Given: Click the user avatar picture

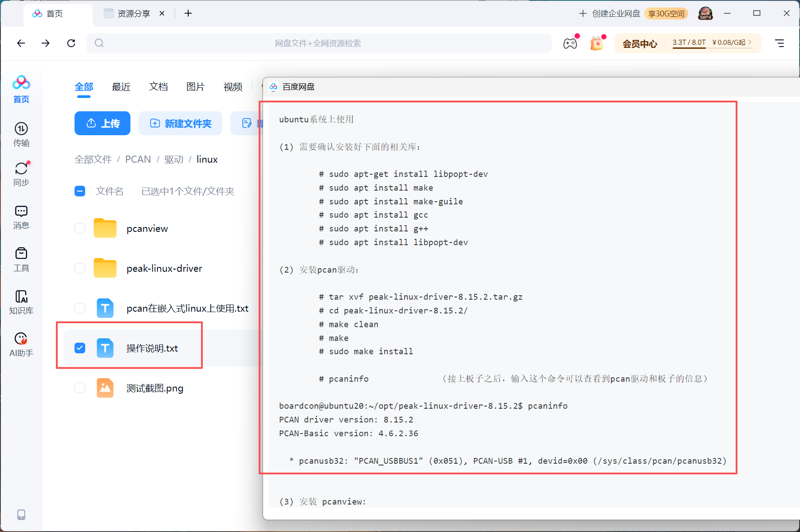Looking at the screenshot, I should pos(705,13).
